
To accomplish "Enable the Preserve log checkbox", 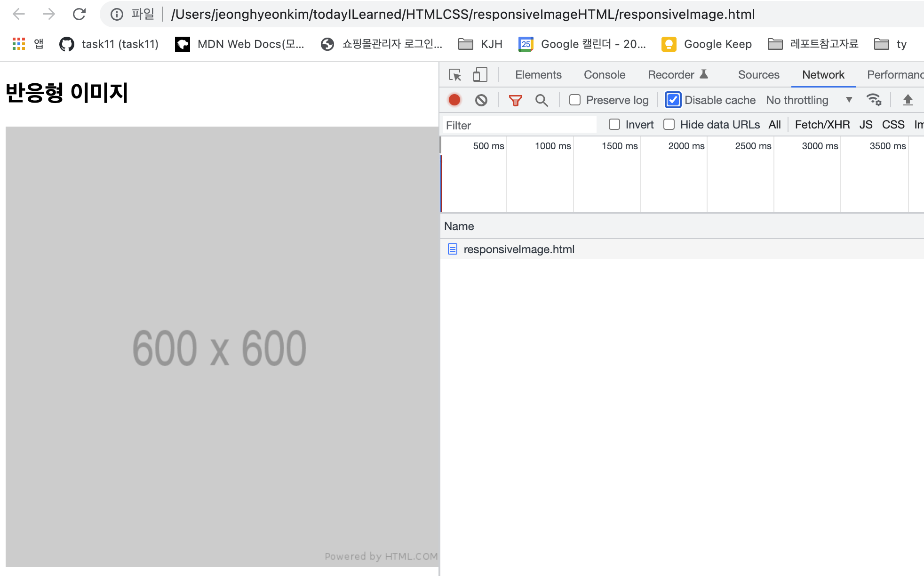I will pyautogui.click(x=575, y=100).
